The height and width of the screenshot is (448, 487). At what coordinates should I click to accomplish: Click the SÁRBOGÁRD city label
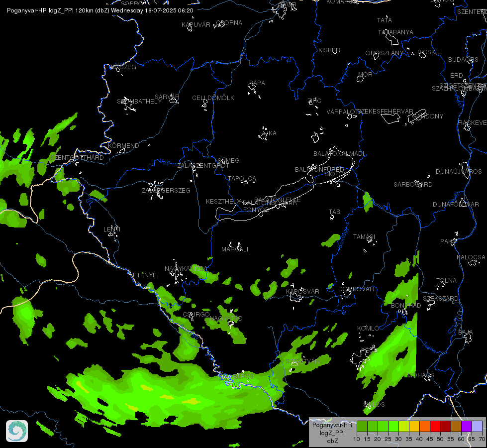tap(413, 185)
